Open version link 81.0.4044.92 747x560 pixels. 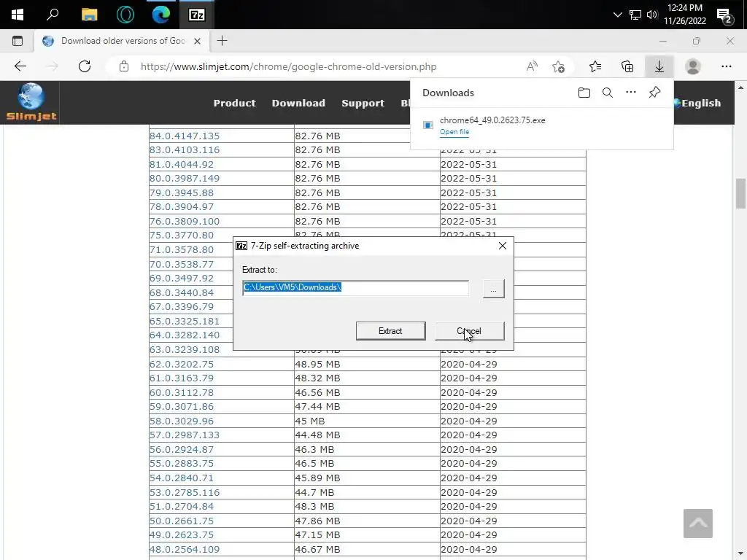182,164
